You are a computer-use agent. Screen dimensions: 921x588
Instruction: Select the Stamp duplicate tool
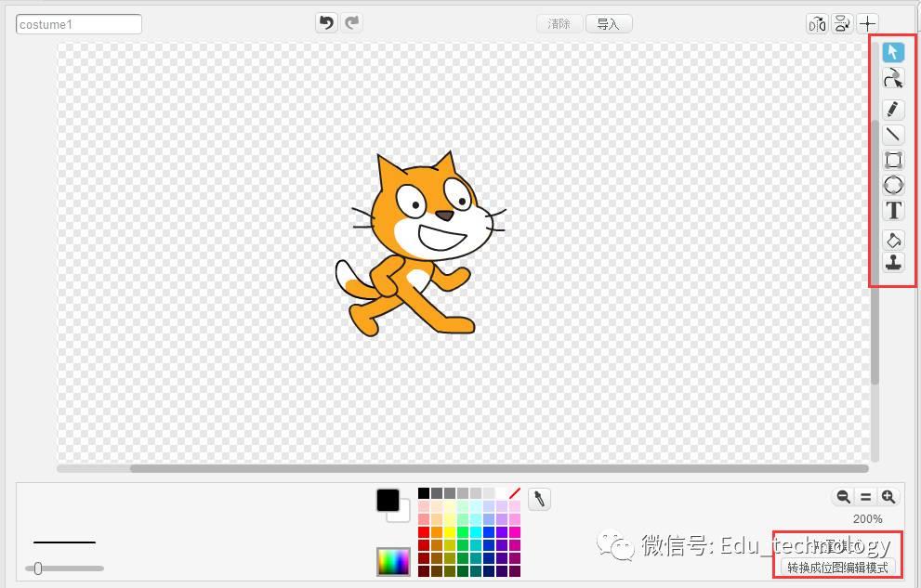point(893,262)
